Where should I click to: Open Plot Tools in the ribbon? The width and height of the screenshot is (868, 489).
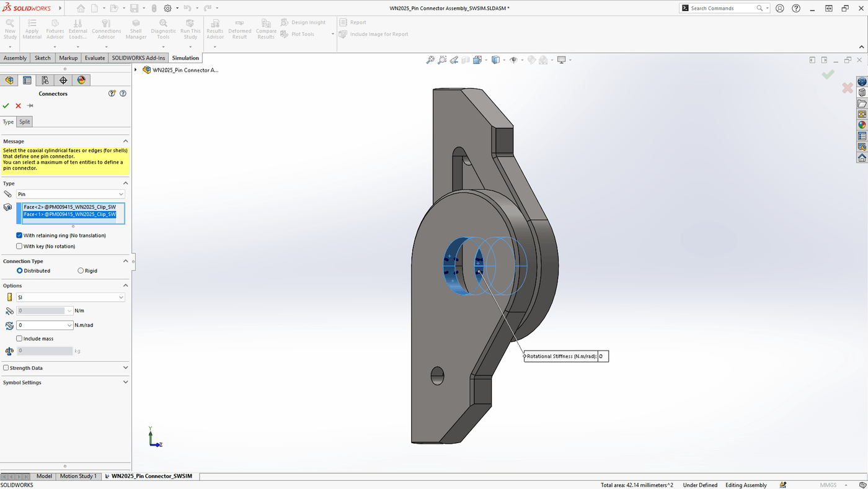(x=303, y=34)
